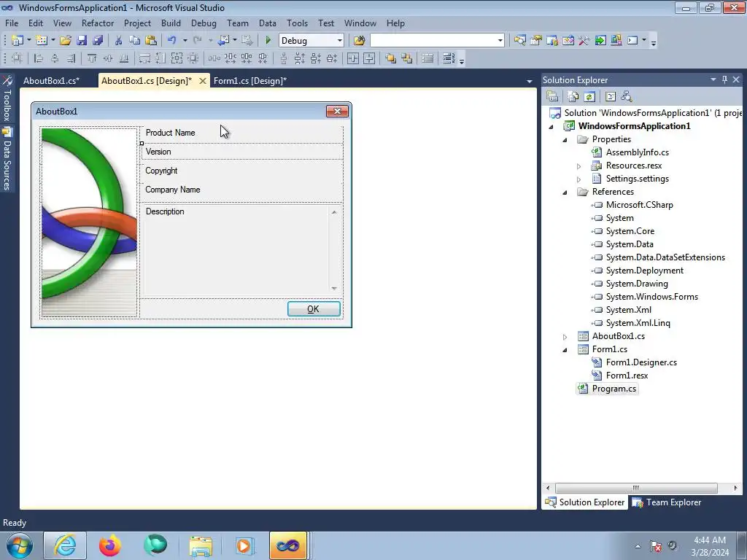The width and height of the screenshot is (747, 560).
Task: Select Form1.Designer.cs in Solution Explorer
Action: (x=641, y=362)
